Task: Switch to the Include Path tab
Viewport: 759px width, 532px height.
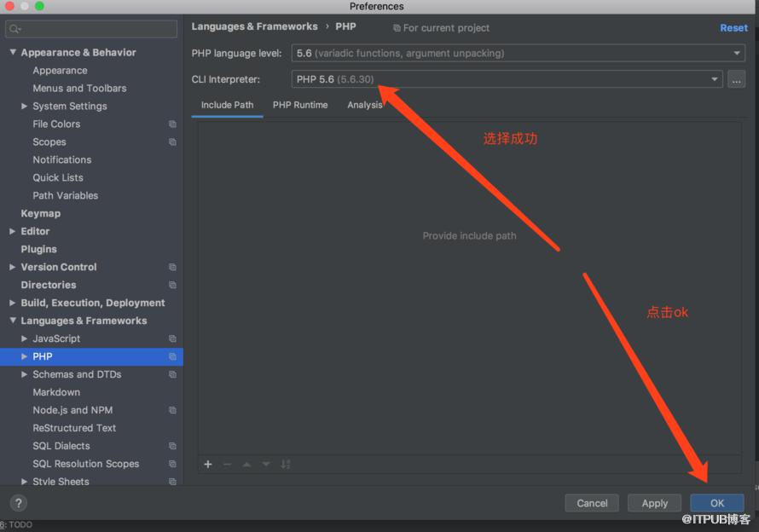Action: pyautogui.click(x=227, y=105)
